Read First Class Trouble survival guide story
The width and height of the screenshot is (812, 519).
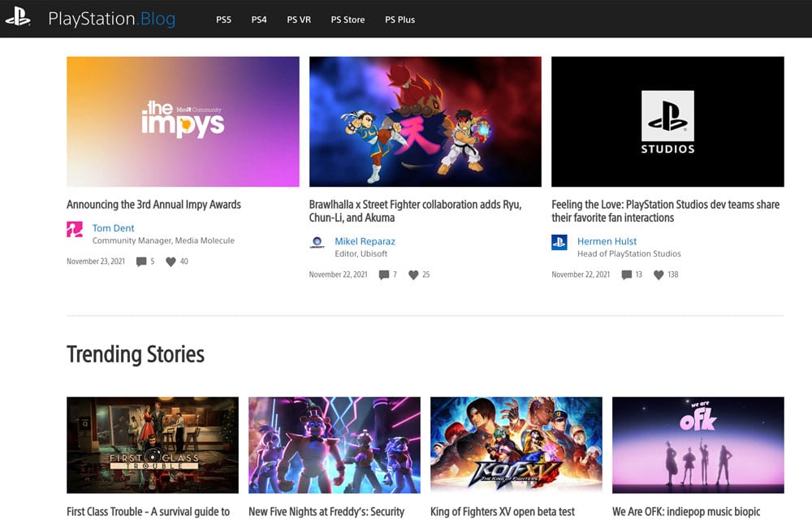coord(148,512)
